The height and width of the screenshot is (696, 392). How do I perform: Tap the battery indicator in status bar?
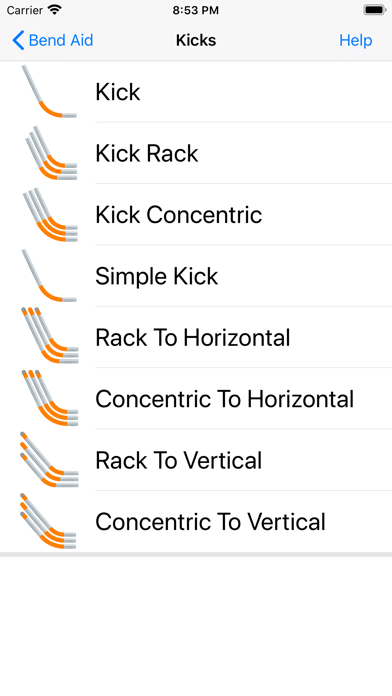tap(375, 10)
